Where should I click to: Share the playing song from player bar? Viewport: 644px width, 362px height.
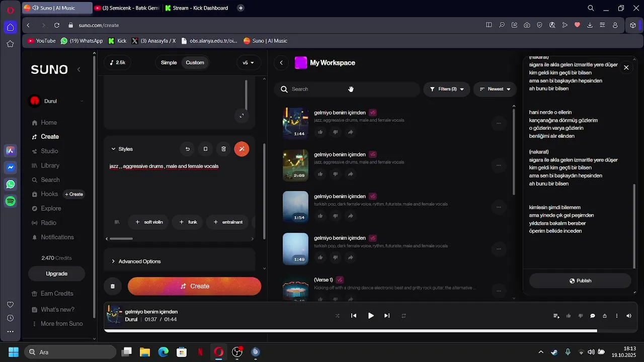(605, 316)
